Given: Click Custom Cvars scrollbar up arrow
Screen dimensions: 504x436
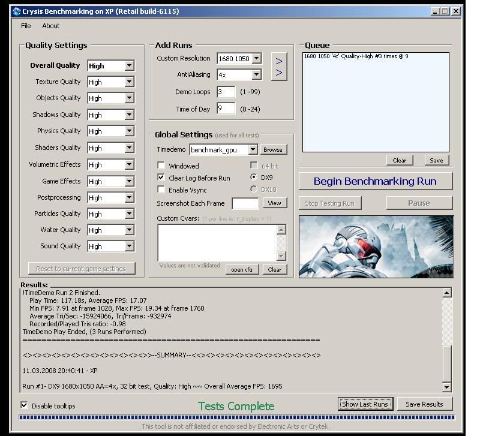Looking at the screenshot, I should pyautogui.click(x=281, y=230).
